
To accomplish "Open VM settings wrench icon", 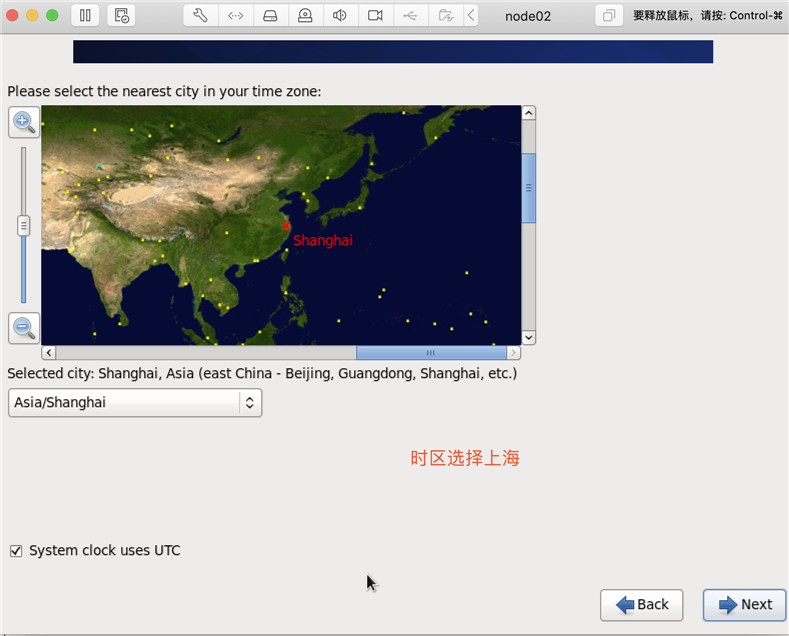I will point(200,16).
